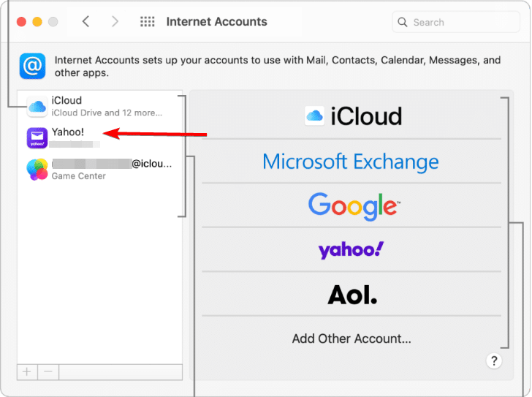Choose iCloud as account provider
This screenshot has height=397, width=532.
coord(352,116)
